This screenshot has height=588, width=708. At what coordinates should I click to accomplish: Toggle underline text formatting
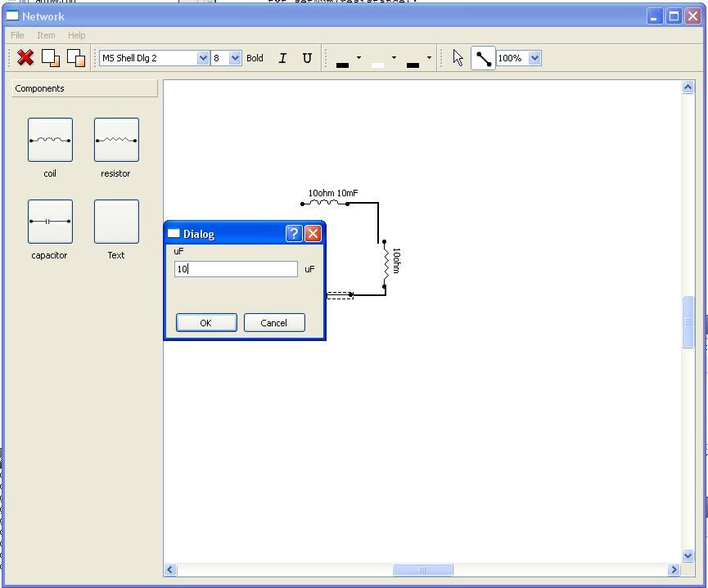(307, 58)
